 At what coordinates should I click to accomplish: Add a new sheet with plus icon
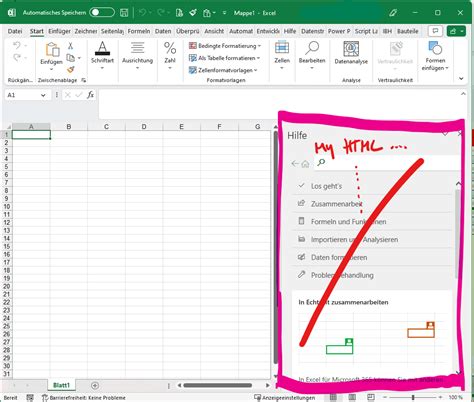(x=95, y=385)
